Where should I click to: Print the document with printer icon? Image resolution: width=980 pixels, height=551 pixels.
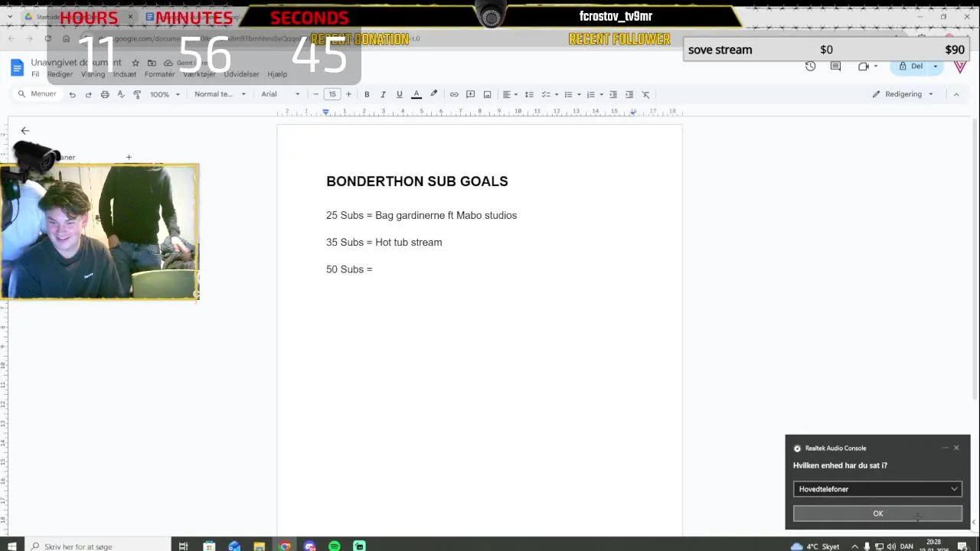(x=105, y=94)
